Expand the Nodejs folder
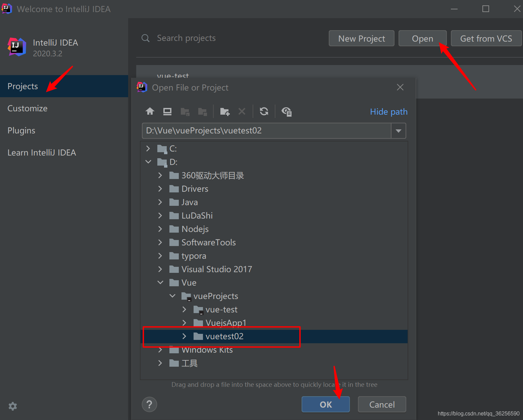This screenshot has height=420, width=523. tap(160, 229)
